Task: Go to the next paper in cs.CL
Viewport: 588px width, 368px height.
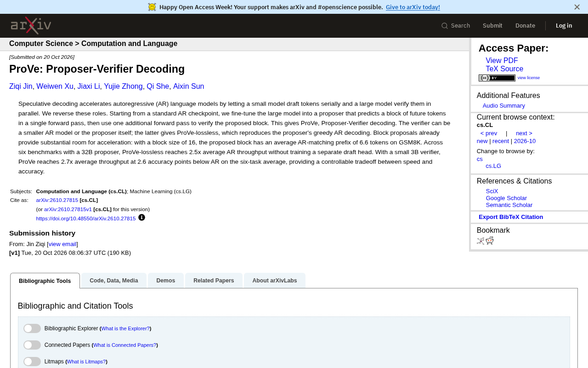Action: click(x=524, y=133)
